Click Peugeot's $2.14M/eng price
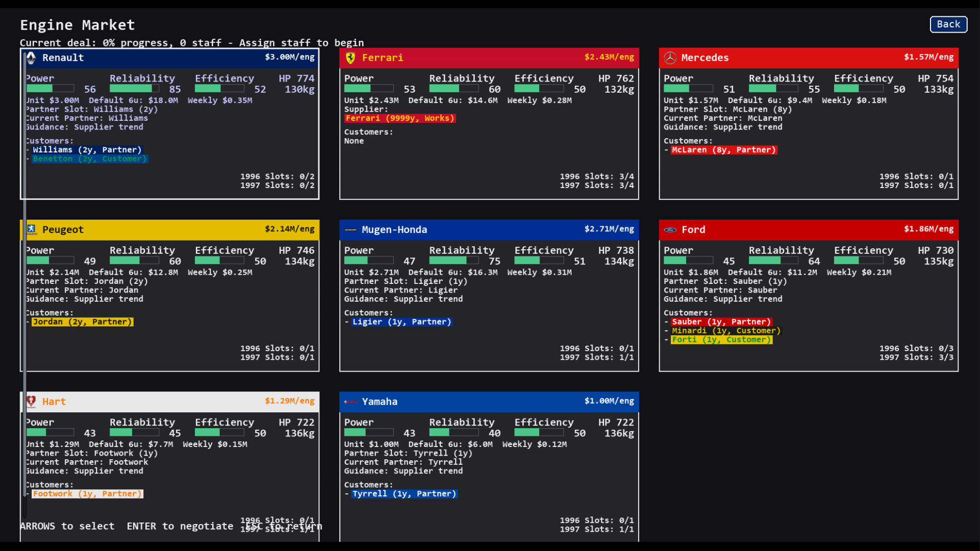The height and width of the screenshot is (551, 980). click(x=289, y=229)
